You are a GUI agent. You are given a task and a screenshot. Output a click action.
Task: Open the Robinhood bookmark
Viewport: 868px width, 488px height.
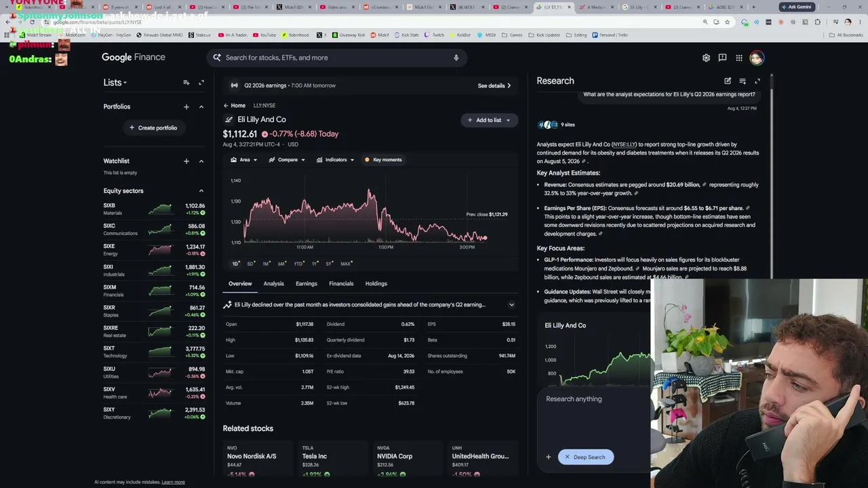click(x=295, y=35)
